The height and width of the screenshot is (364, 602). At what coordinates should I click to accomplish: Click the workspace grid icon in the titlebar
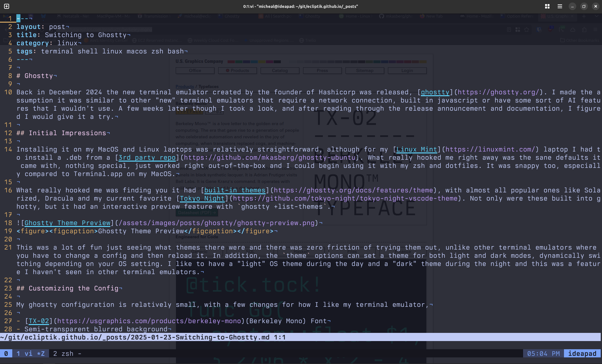pos(547,6)
